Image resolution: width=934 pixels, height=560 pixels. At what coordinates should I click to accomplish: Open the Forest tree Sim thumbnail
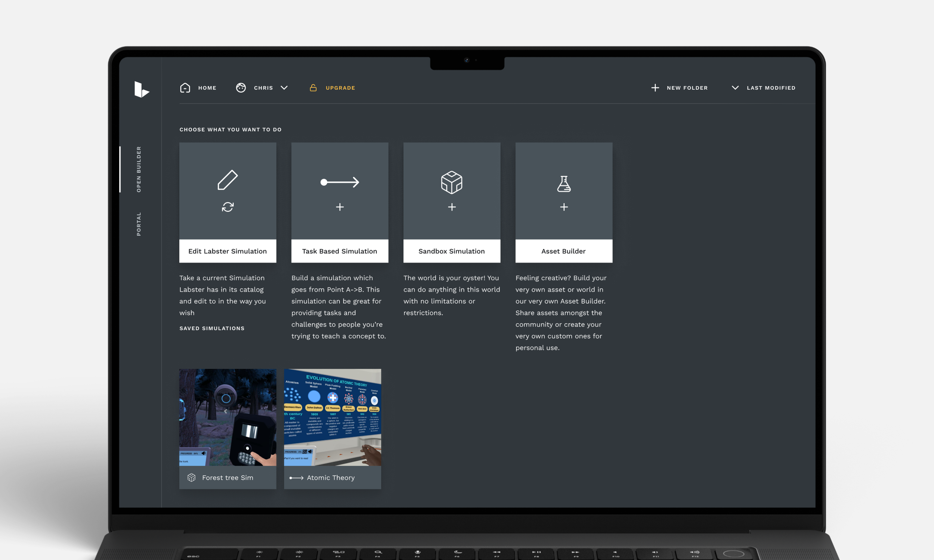click(228, 417)
